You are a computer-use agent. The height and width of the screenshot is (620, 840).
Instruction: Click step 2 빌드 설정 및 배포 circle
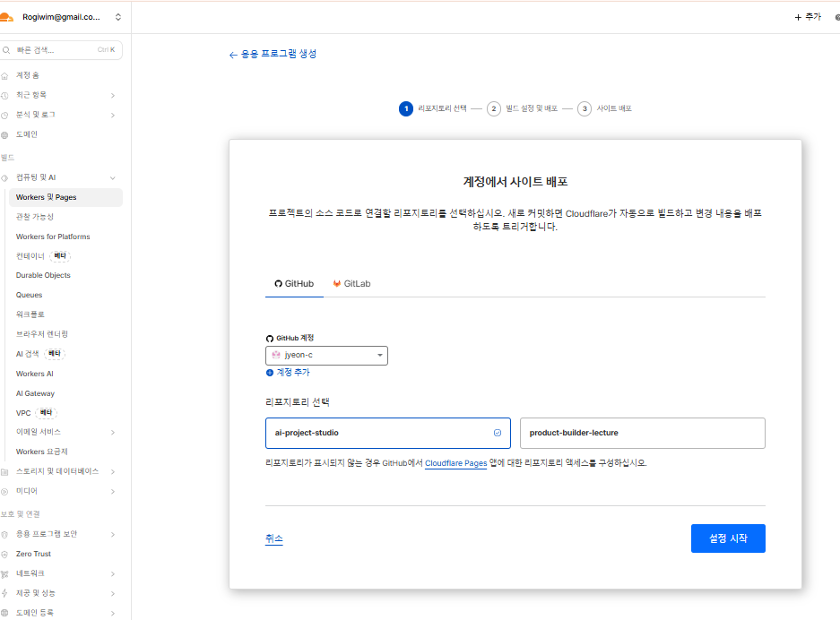[493, 108]
